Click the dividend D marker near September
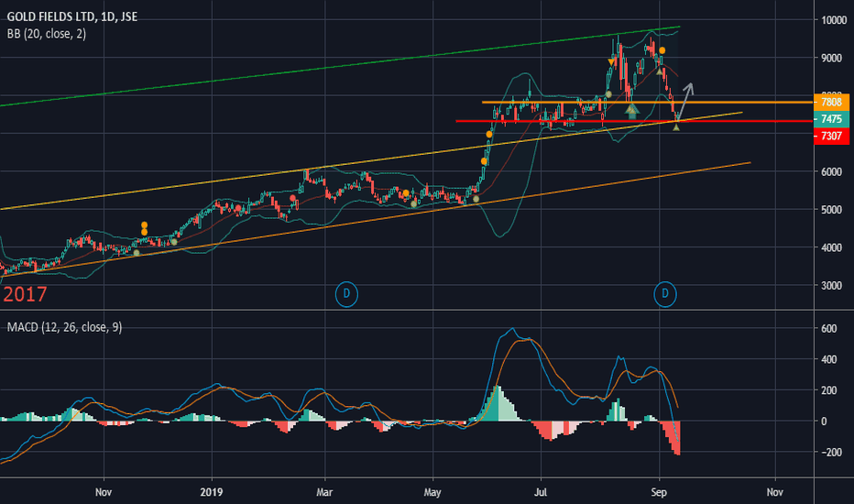Viewport: 854px width, 504px height. [x=665, y=294]
